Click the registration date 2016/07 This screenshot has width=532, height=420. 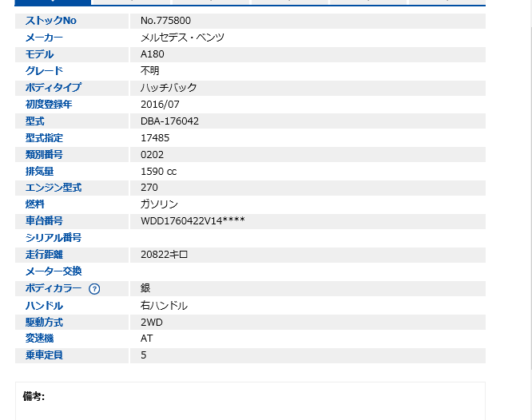pyautogui.click(x=160, y=105)
